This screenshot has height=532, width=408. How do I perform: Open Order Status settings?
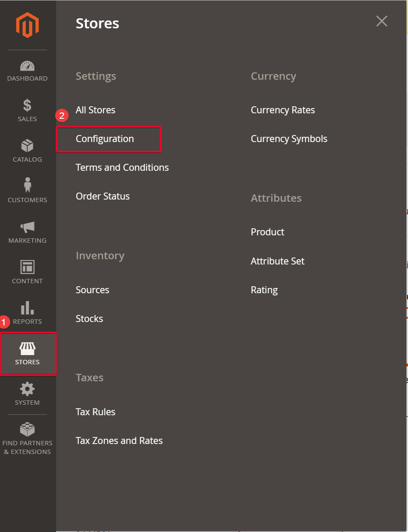point(103,197)
